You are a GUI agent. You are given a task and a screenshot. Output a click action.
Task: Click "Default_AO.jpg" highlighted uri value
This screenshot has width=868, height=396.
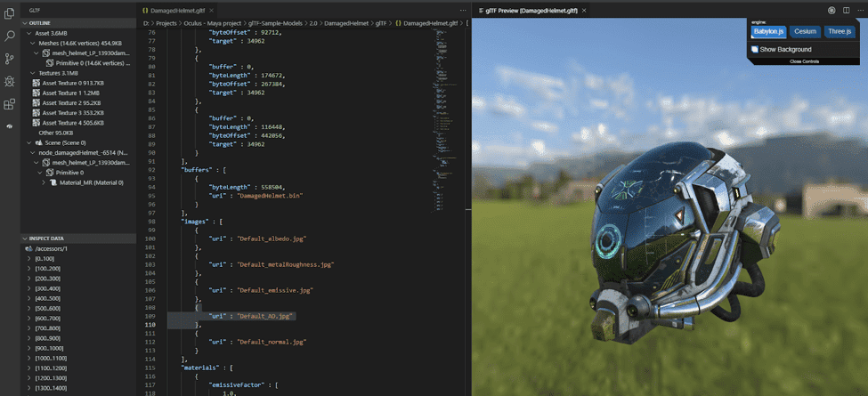coord(264,317)
